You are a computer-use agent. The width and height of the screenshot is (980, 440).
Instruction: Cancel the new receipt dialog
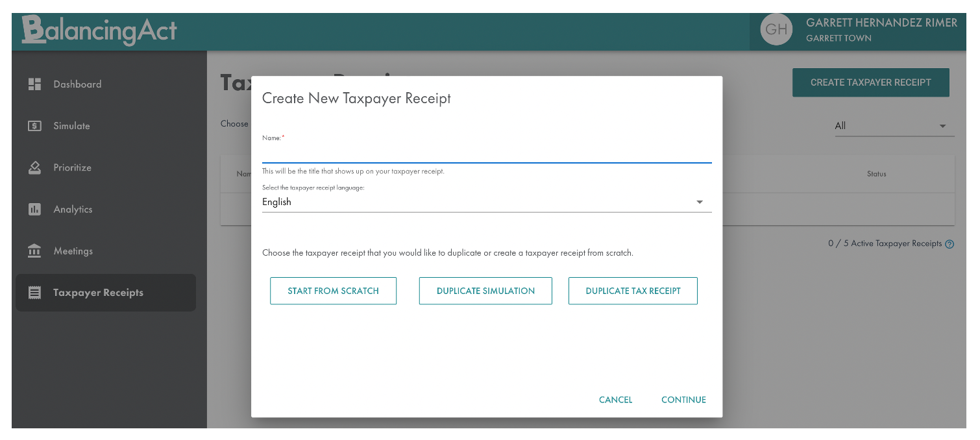[615, 400]
